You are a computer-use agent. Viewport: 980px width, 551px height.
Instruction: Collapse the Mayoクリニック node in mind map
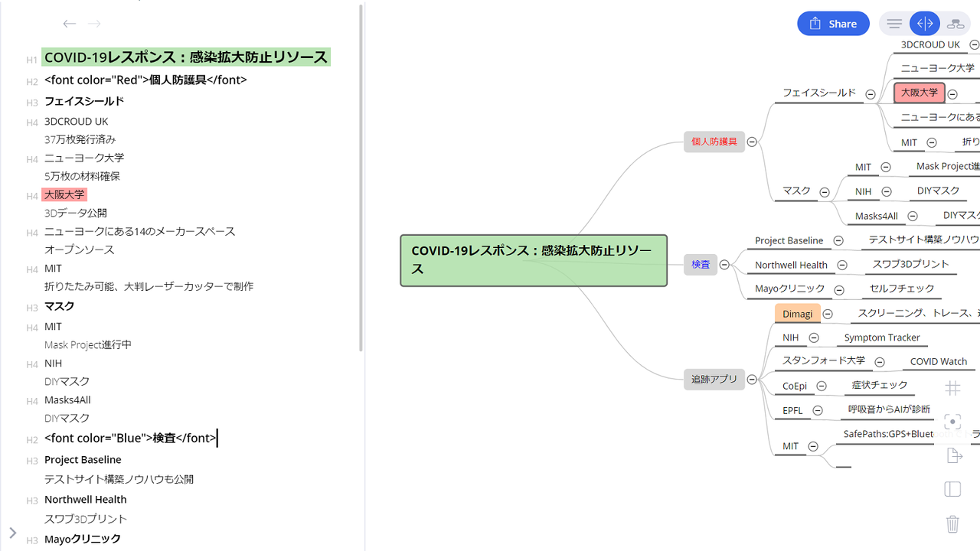pyautogui.click(x=839, y=290)
